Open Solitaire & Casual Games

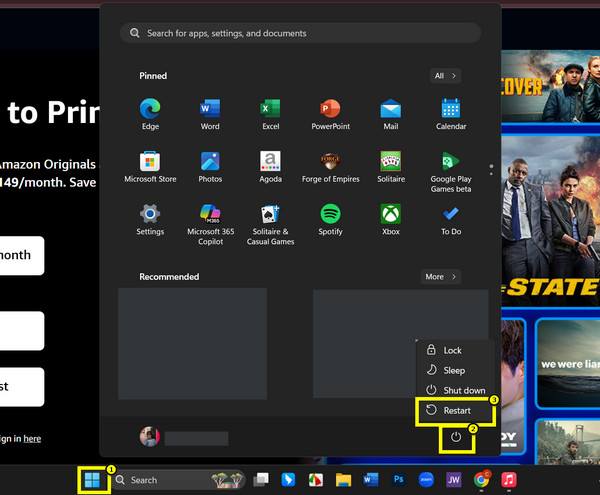click(x=271, y=224)
